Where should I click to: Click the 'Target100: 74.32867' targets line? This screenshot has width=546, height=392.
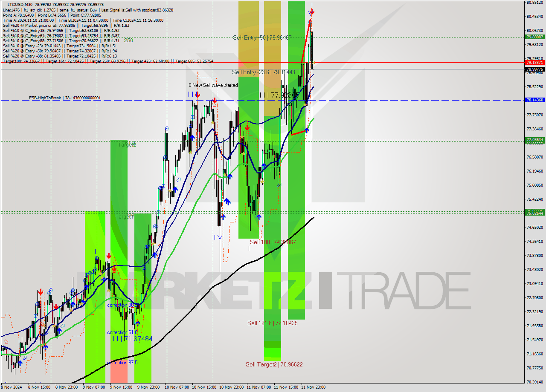tap(108, 61)
